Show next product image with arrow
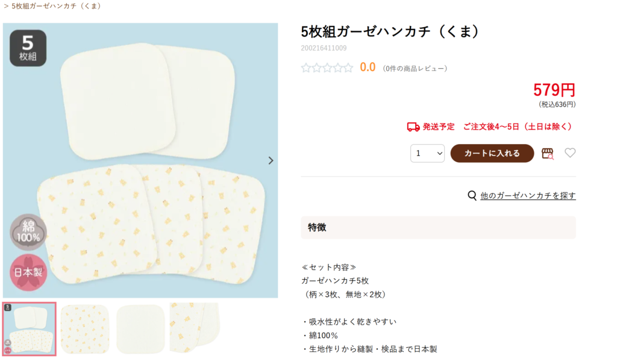This screenshot has width=617, height=364. [x=271, y=160]
